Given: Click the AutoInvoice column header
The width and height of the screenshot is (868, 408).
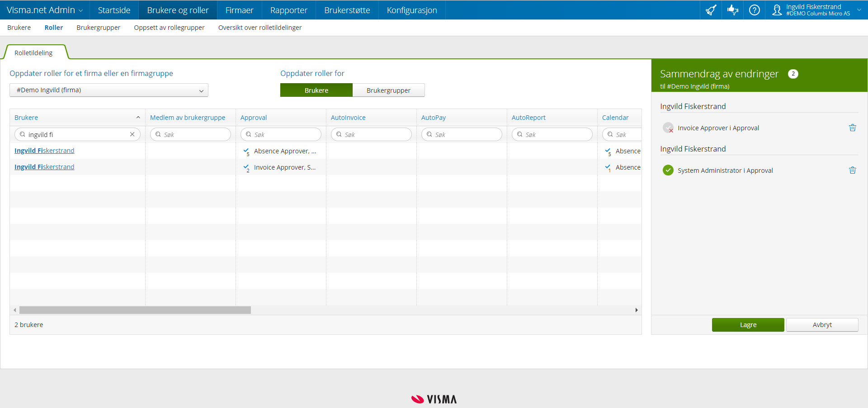Looking at the screenshot, I should (x=348, y=118).
